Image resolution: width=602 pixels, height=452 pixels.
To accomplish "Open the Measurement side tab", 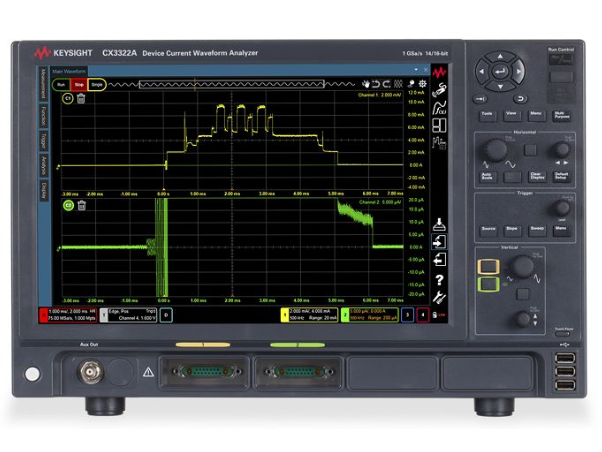I will click(43, 84).
